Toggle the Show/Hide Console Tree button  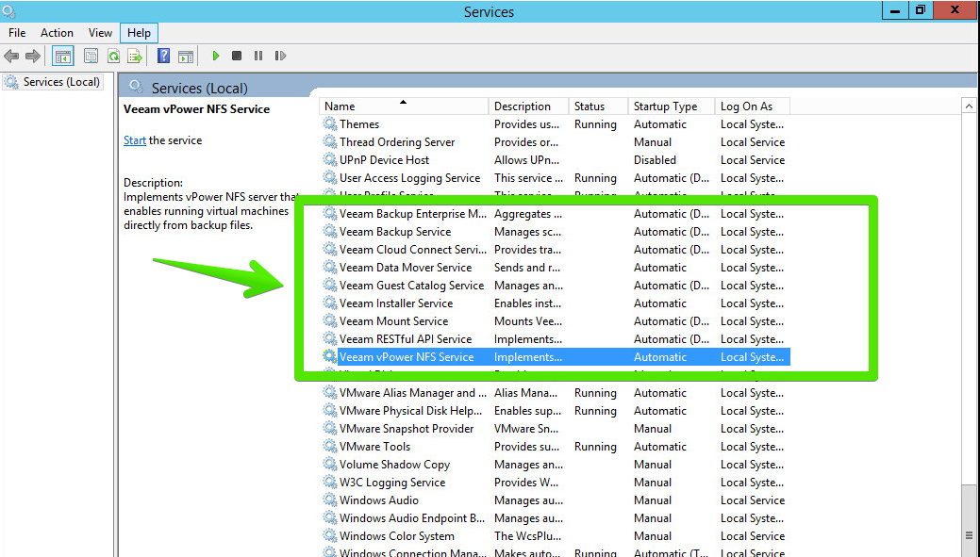coord(62,57)
